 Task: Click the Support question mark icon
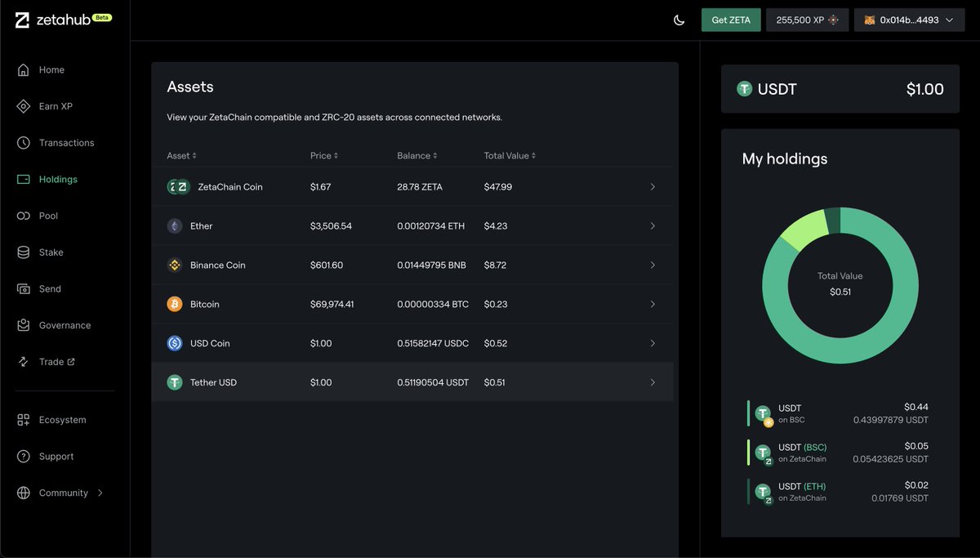[x=24, y=457]
